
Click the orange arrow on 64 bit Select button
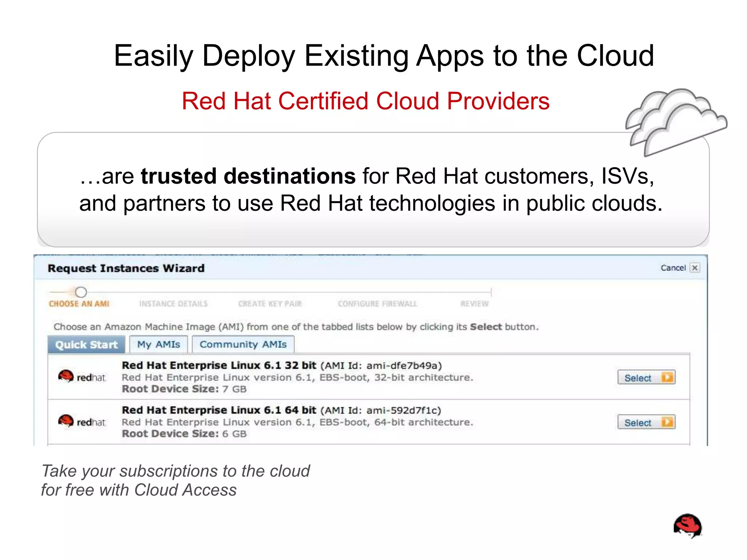pyautogui.click(x=667, y=422)
